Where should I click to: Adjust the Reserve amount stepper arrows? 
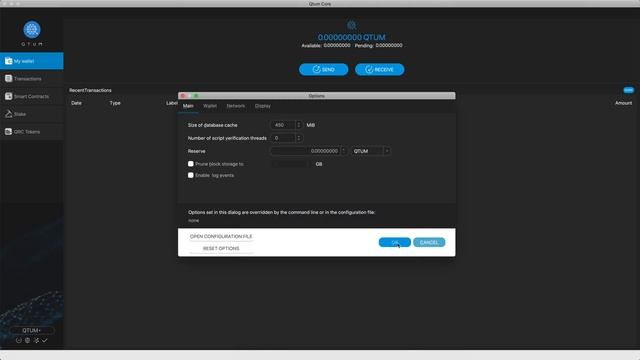pos(343,151)
